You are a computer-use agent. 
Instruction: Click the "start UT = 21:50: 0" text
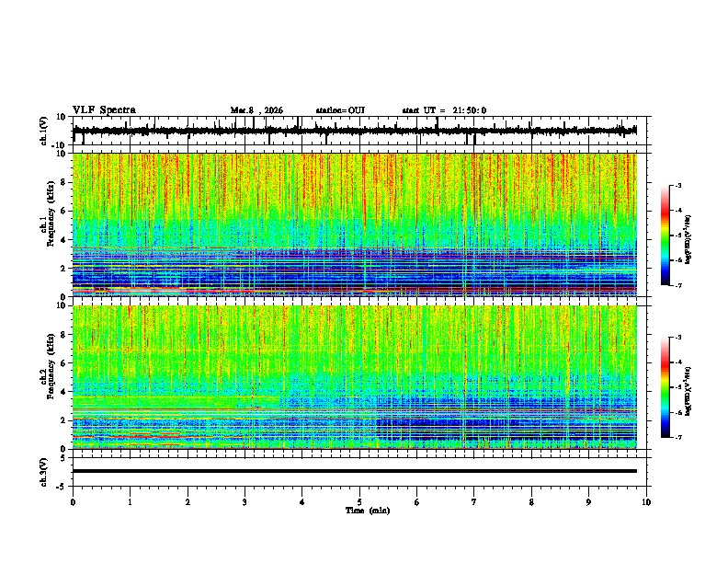point(444,110)
